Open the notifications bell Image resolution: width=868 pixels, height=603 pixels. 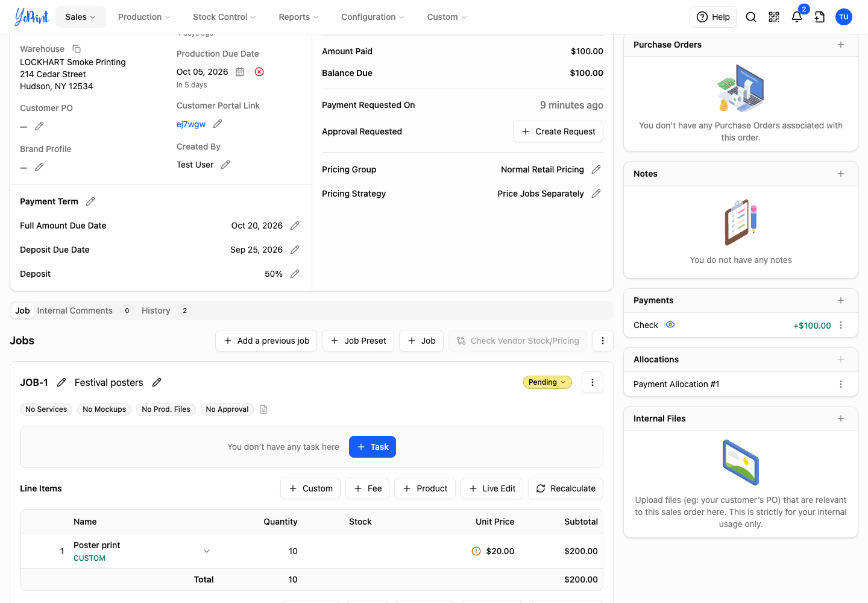(x=797, y=17)
